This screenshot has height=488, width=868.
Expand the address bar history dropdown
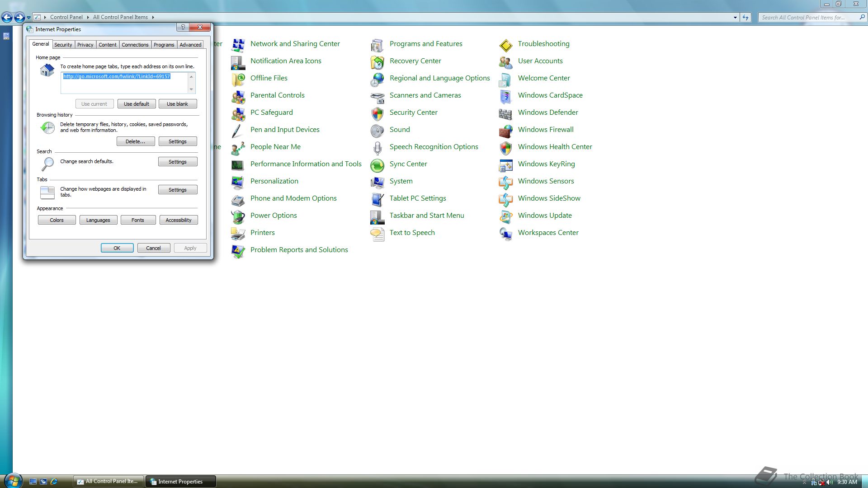click(735, 18)
